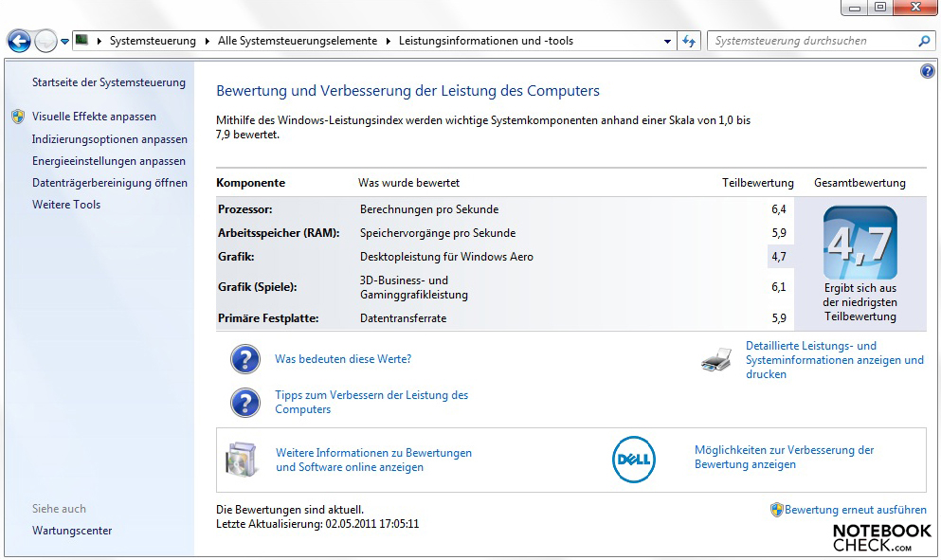Focus the Systemsteuerung durchsuchen search field

(x=813, y=41)
